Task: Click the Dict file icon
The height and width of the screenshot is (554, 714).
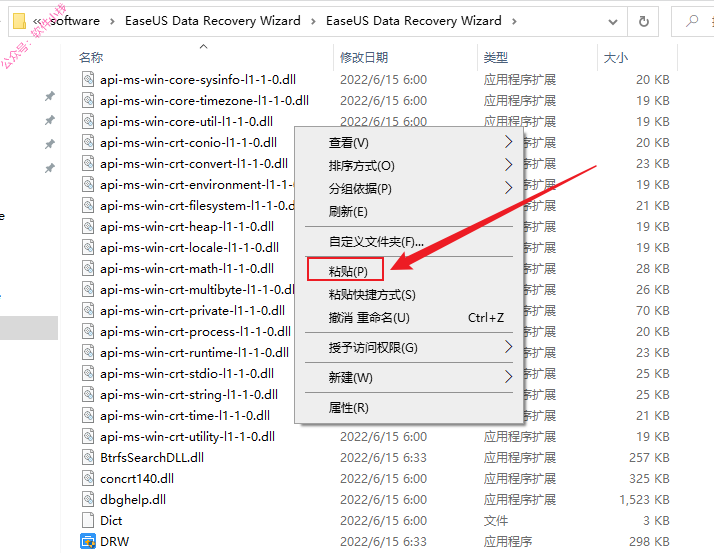Action: (x=88, y=521)
